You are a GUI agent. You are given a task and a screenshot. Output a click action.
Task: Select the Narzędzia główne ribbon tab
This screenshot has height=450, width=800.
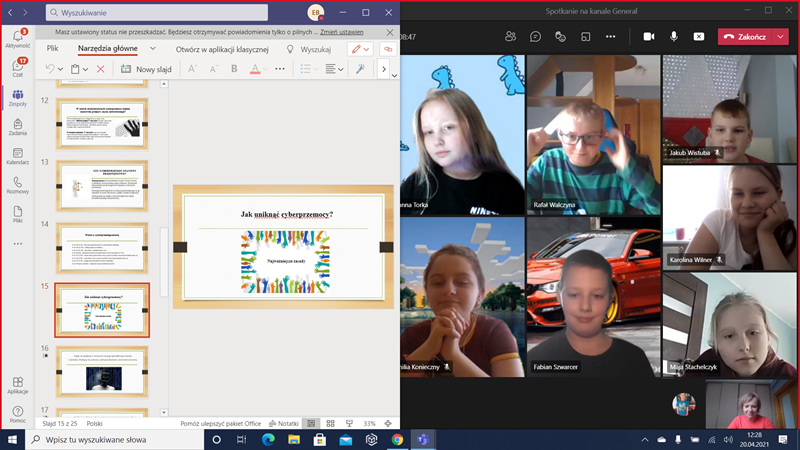(x=106, y=48)
